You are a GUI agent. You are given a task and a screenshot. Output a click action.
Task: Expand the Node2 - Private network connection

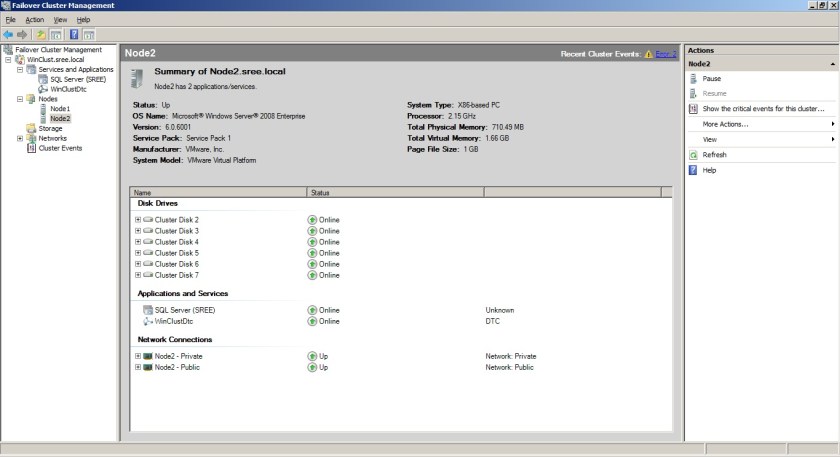tap(137, 356)
